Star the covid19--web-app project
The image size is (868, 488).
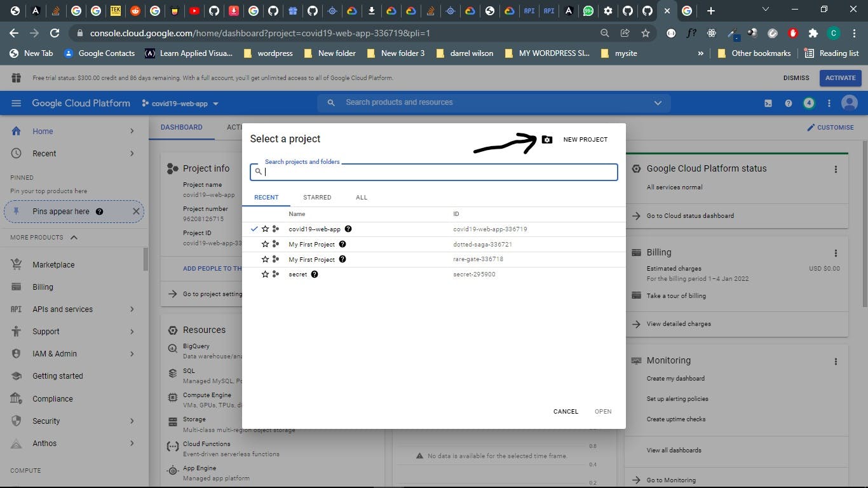pyautogui.click(x=265, y=229)
